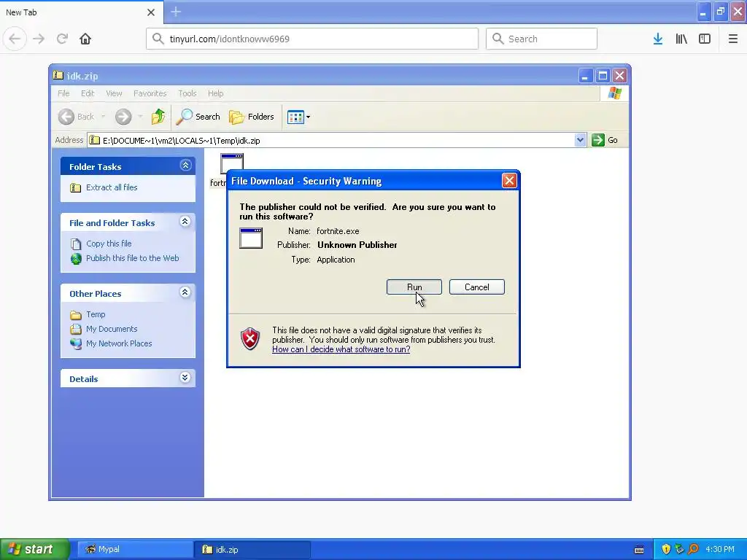Toggle the browser sidebar icon
Viewport: 747px width, 560px height.
705,39
